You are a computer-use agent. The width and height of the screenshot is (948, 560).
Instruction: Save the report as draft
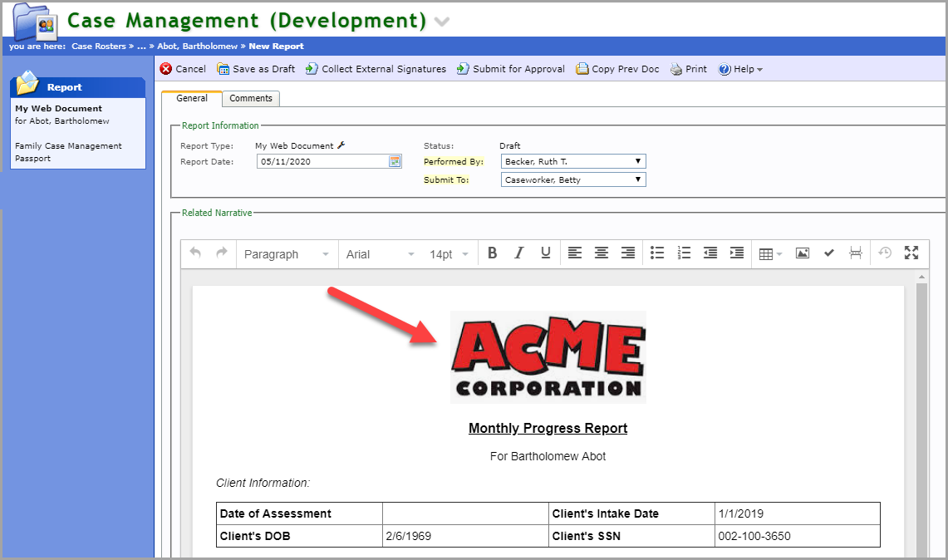pyautogui.click(x=256, y=69)
